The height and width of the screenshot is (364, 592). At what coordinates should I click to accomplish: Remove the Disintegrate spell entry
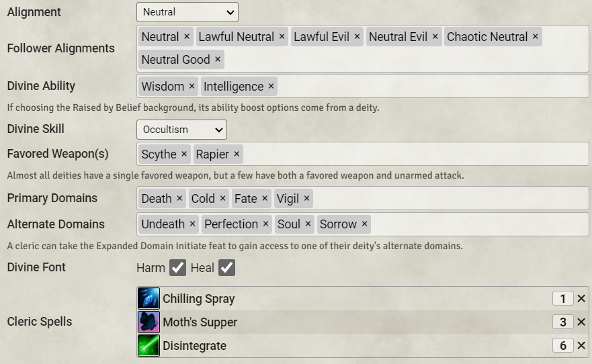coord(581,346)
